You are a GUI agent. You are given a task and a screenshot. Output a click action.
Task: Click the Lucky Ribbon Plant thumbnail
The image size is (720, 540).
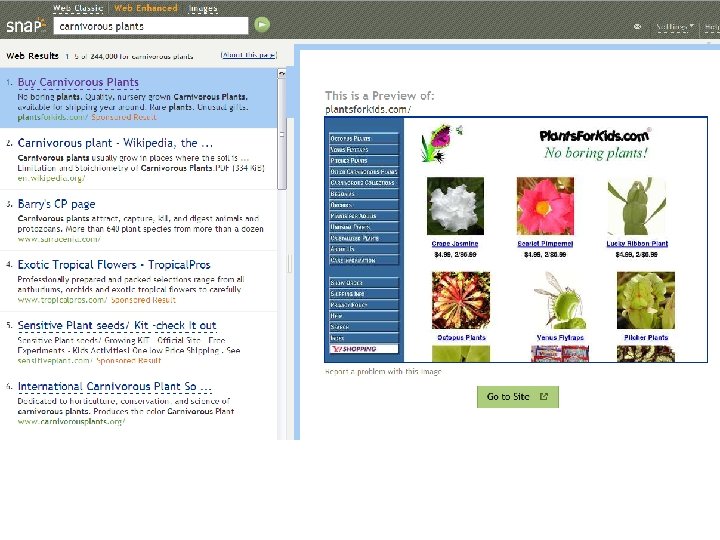pos(636,206)
